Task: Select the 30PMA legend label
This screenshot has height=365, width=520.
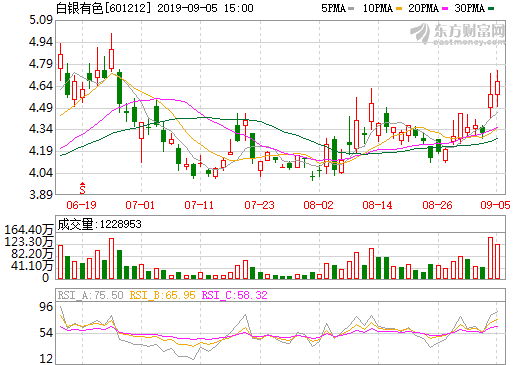Action: click(469, 8)
